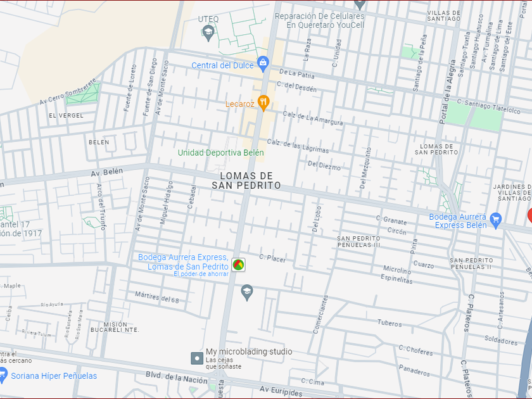The height and width of the screenshot is (399, 532).
Task: Click the green park near Av Cerro Sombrerete
Action: 83,93
